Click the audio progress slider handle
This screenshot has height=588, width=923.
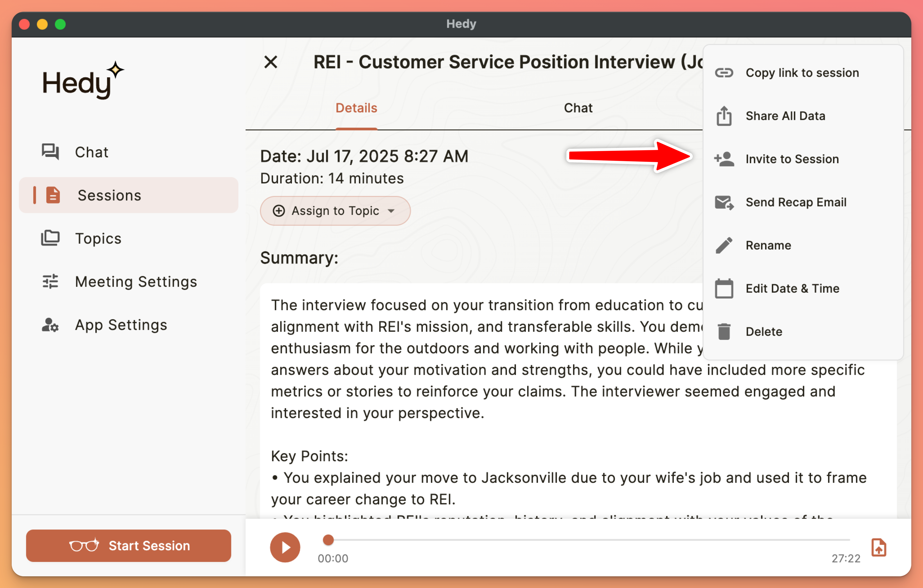coord(328,540)
